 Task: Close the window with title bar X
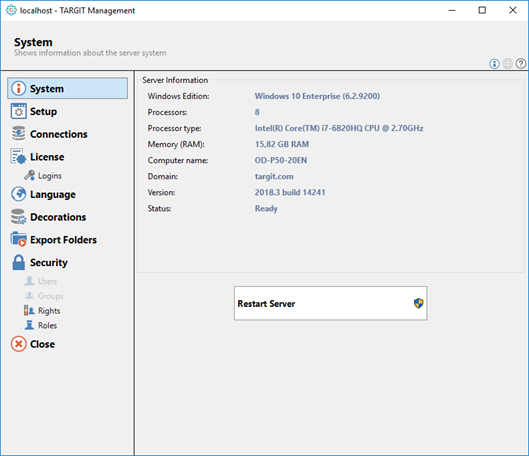513,10
